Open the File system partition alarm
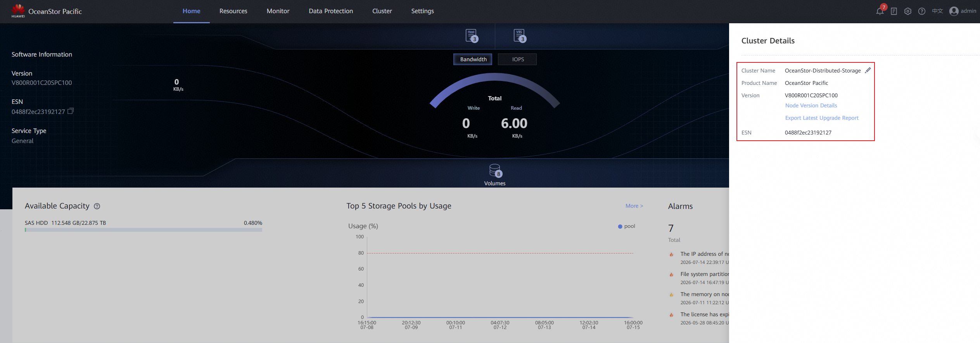Viewport: 980px width, 343px height. (x=704, y=274)
